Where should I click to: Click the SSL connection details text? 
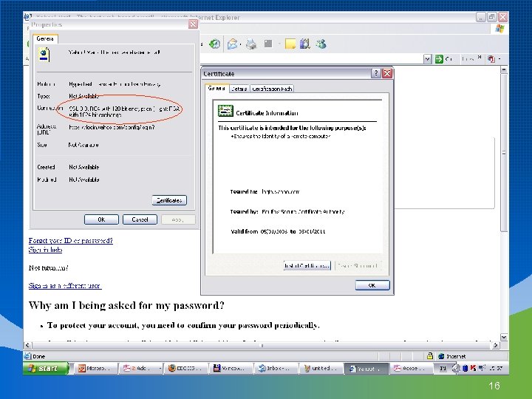(124, 112)
